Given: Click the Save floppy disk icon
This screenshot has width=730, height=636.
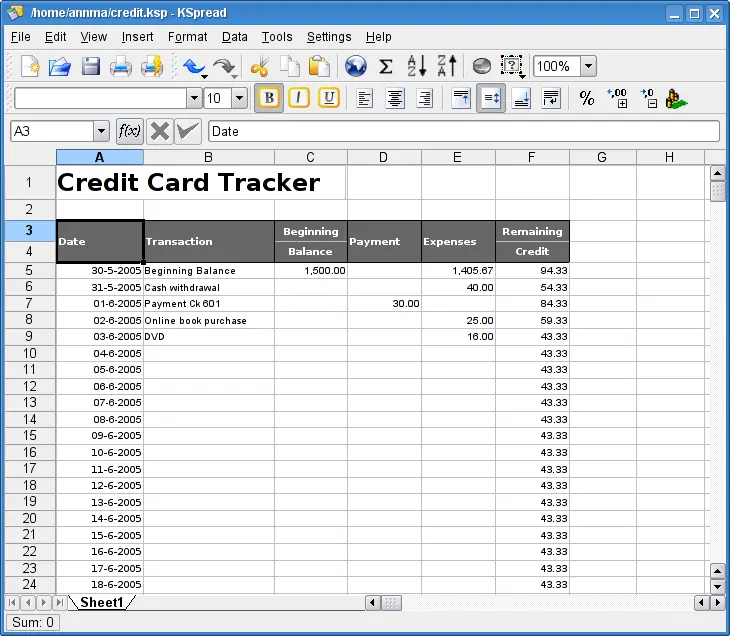Looking at the screenshot, I should click(x=91, y=66).
